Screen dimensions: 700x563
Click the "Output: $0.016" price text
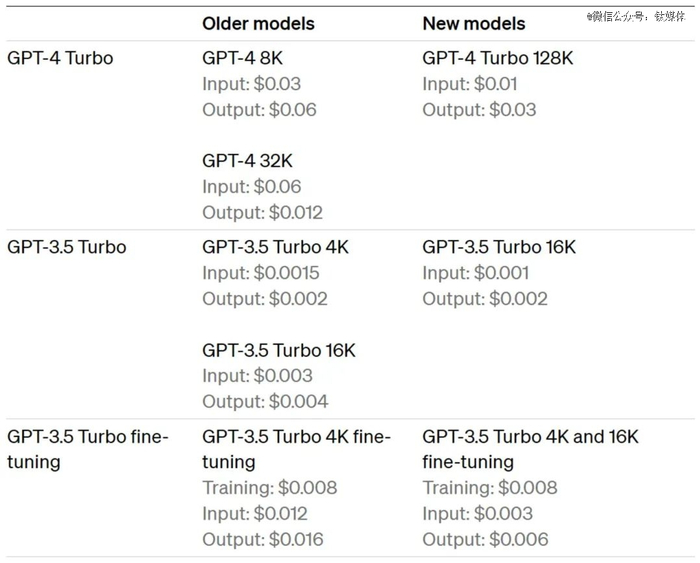[263, 539]
